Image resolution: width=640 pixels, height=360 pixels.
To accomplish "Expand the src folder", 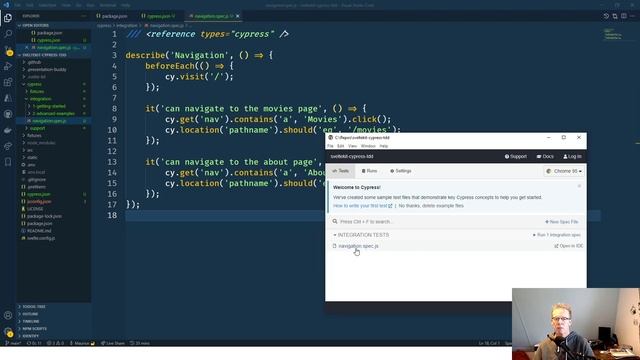I will 29,150.
